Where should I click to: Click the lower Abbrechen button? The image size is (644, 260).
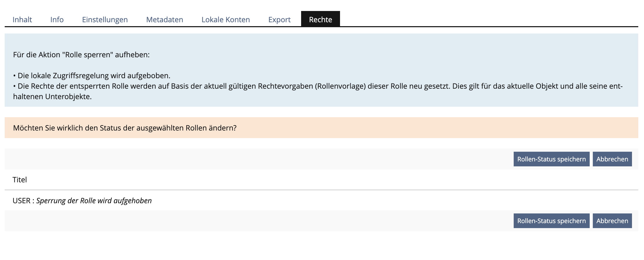tap(612, 221)
